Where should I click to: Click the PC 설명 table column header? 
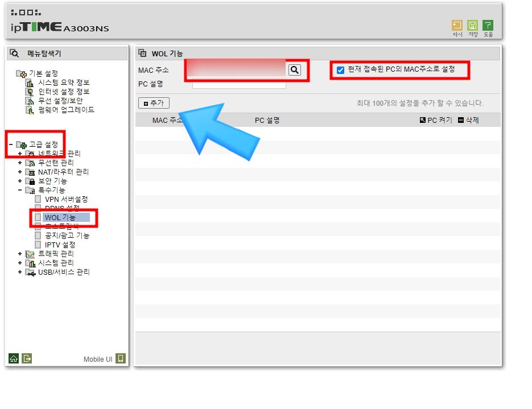pos(267,121)
